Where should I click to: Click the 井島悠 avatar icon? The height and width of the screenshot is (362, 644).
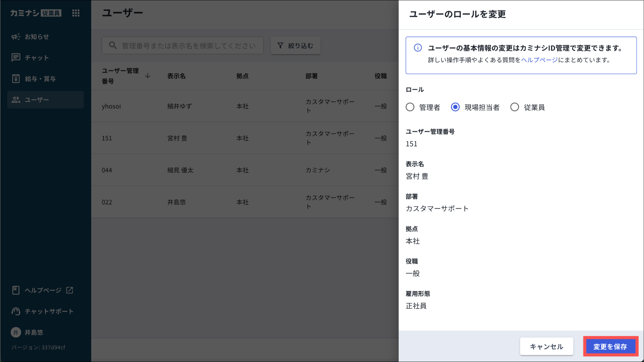coord(16,332)
